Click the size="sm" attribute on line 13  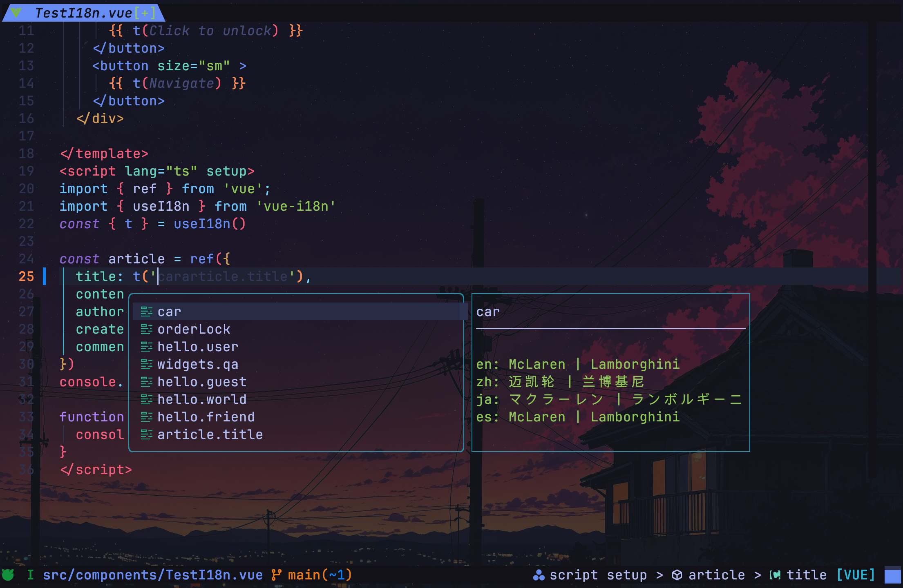194,66
